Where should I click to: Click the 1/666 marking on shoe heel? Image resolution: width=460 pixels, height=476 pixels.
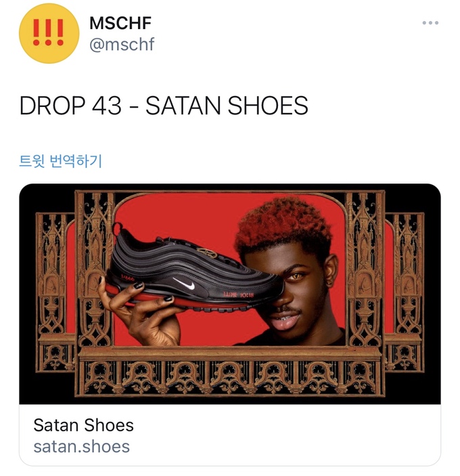tap(127, 277)
